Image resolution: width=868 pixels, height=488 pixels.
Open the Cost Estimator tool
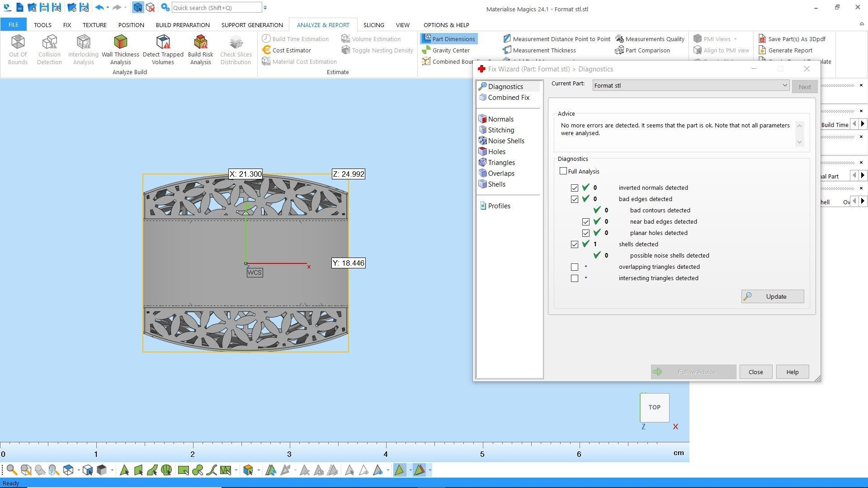coord(291,50)
